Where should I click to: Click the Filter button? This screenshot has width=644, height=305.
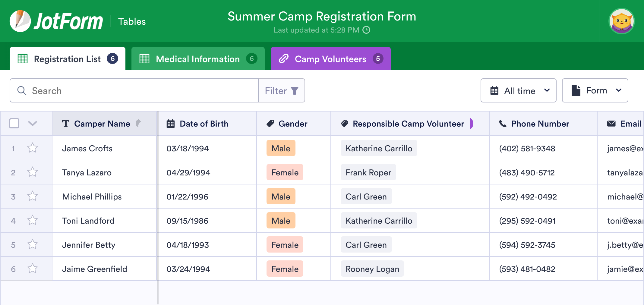coord(281,91)
